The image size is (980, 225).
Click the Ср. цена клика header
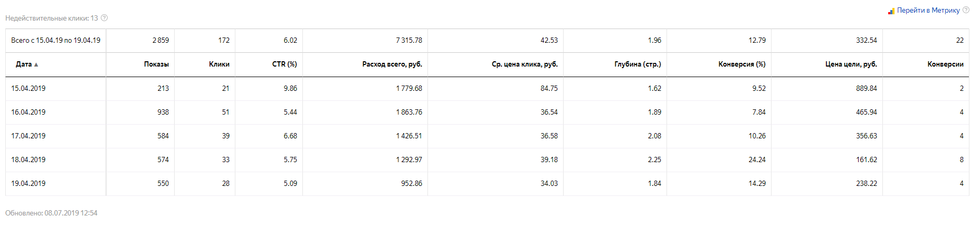click(x=525, y=64)
